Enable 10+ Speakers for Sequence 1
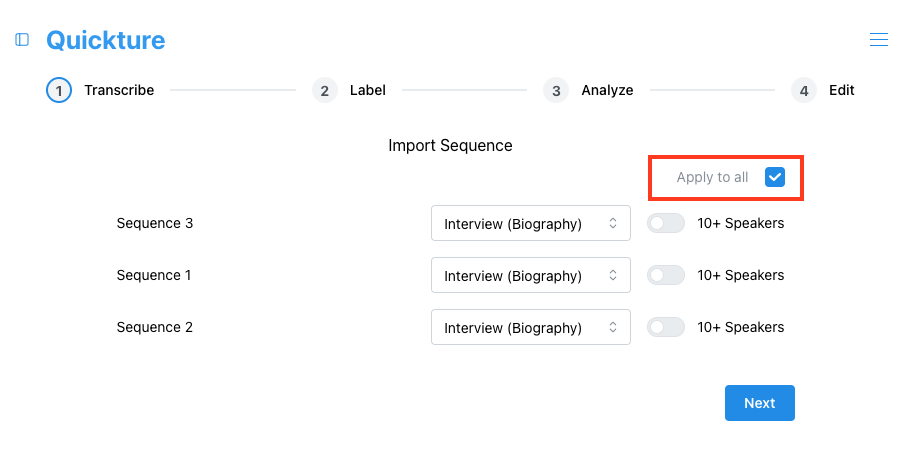904x452 pixels. (665, 275)
